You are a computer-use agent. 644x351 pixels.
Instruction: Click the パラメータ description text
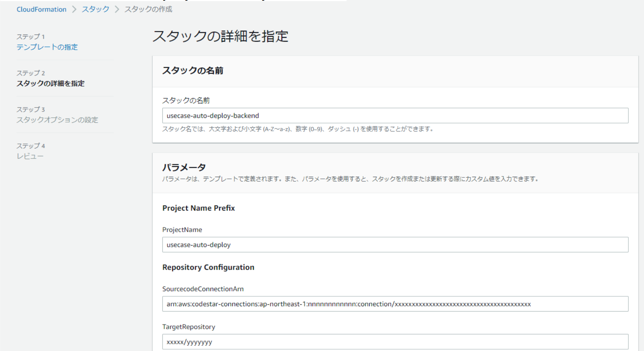click(x=350, y=179)
